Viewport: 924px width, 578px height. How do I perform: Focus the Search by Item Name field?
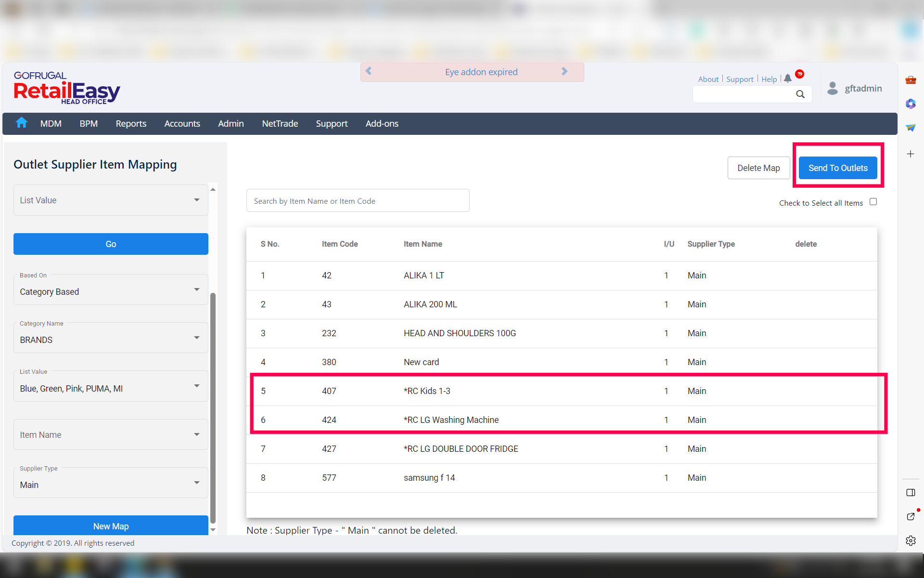click(x=358, y=201)
